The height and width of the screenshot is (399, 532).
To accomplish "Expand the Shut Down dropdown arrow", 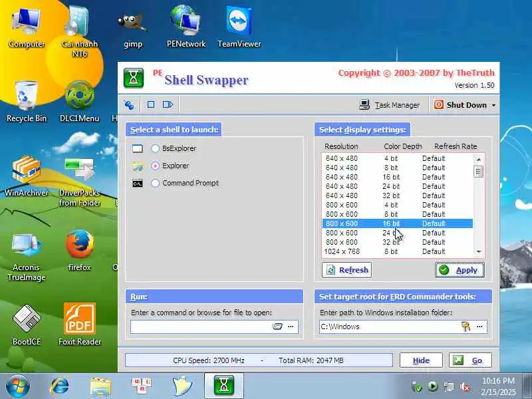I will click(x=493, y=106).
